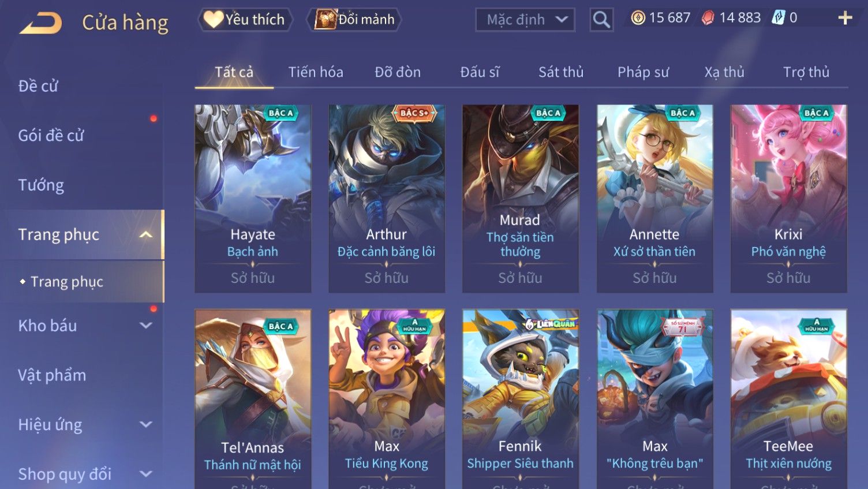The width and height of the screenshot is (868, 489).
Task: Click the Đổi mảnh chest icon
Action: pos(325,20)
